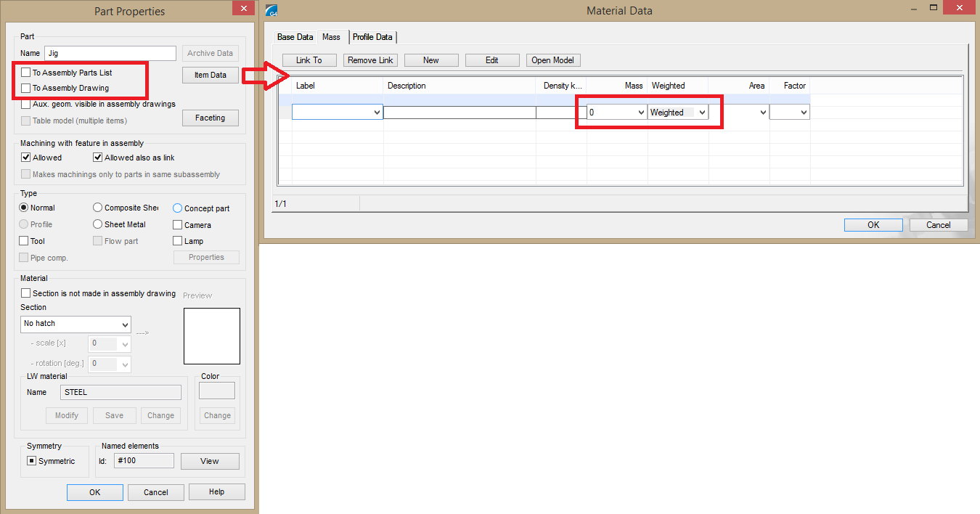The height and width of the screenshot is (514, 980).
Task: Click the G4 application icon in Material Data title bar
Action: (272, 12)
